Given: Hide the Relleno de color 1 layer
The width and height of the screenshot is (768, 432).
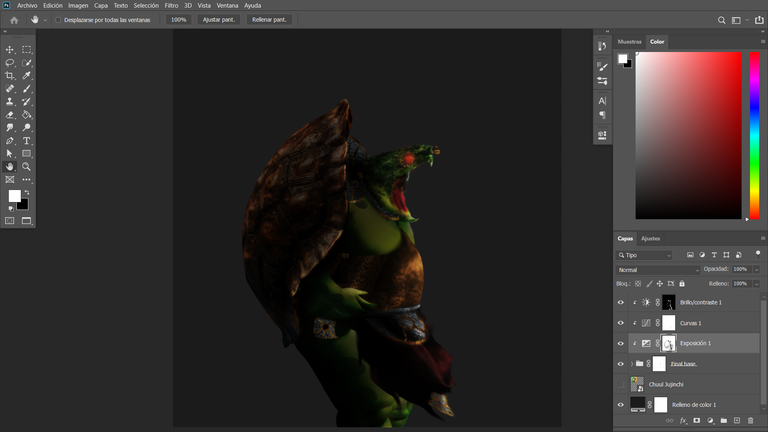Looking at the screenshot, I should pyautogui.click(x=621, y=405).
